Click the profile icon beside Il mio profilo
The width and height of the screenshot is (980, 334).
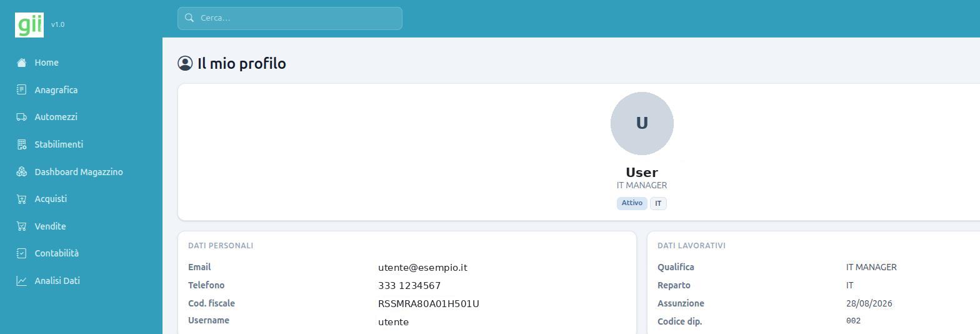click(x=185, y=63)
